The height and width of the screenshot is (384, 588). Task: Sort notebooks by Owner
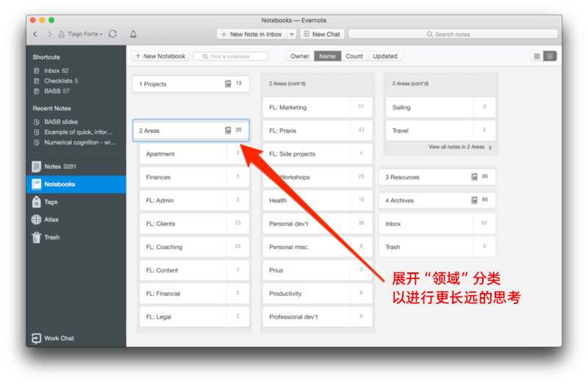point(300,57)
